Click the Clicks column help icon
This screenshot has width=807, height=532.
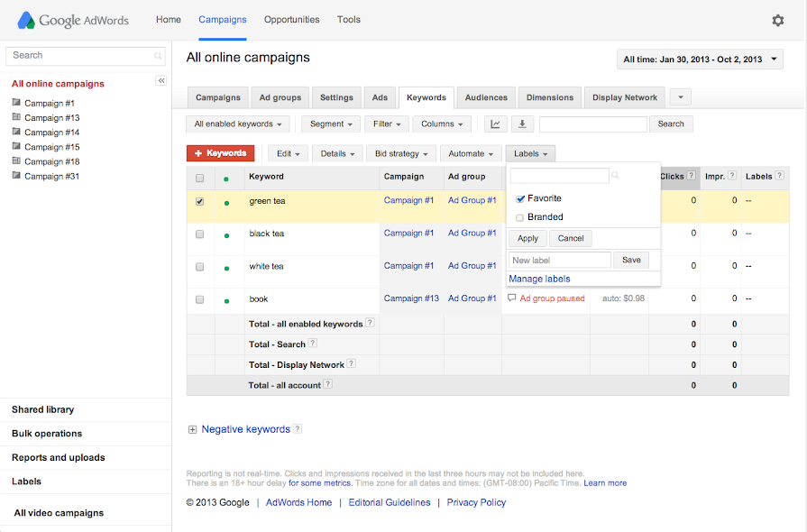point(692,176)
